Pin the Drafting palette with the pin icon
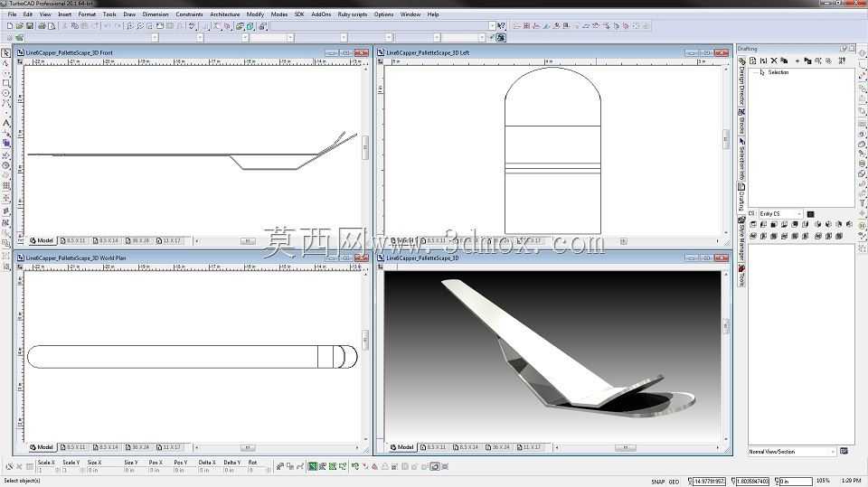The height and width of the screenshot is (487, 868). (x=844, y=49)
